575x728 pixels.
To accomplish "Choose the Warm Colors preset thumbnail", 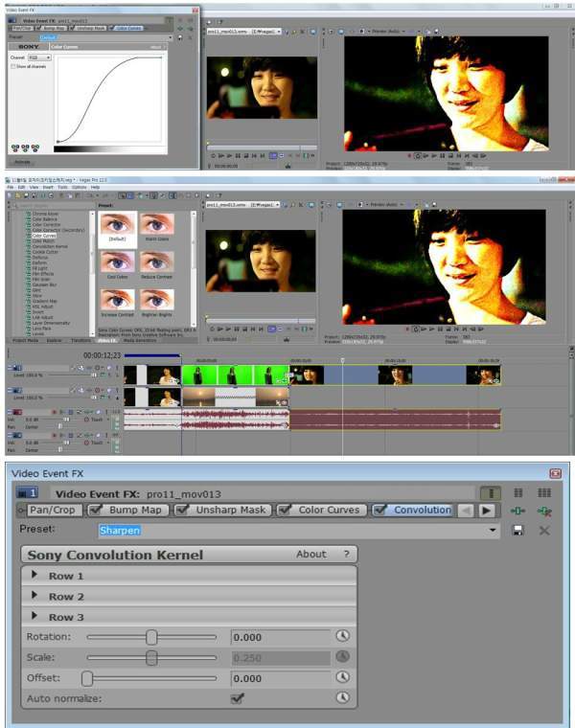I will pyautogui.click(x=157, y=226).
